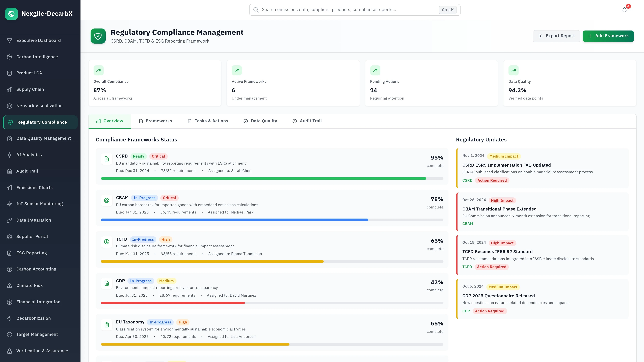Click the Export Report button
644x362 pixels.
(556, 36)
